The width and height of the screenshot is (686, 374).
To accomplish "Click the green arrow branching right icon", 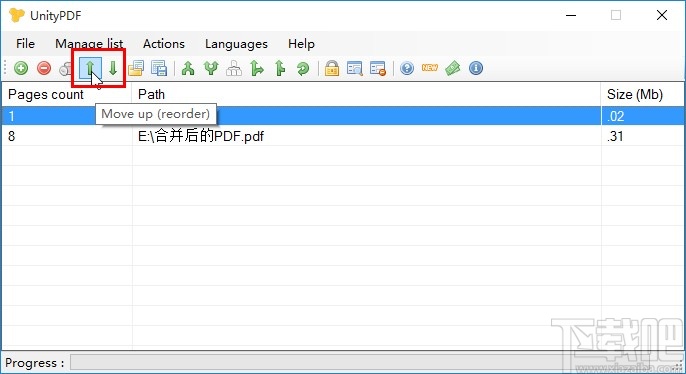I will click(x=257, y=68).
